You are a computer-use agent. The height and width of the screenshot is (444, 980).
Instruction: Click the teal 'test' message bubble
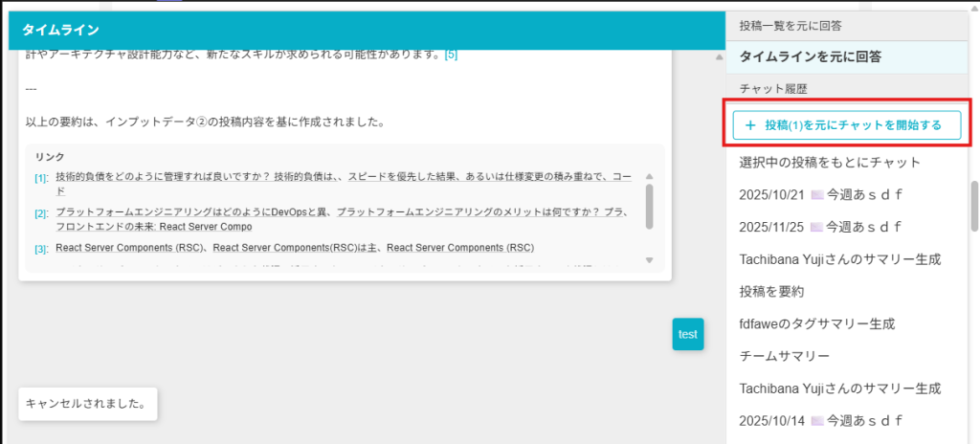(x=687, y=334)
